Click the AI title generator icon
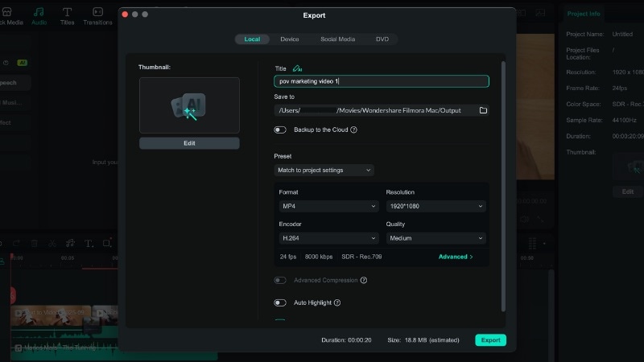 pos(297,68)
